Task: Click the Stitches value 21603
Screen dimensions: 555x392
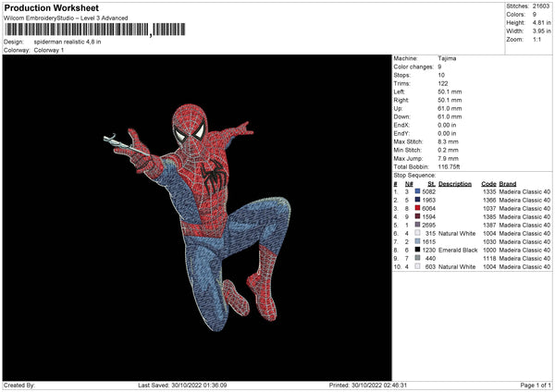Action: (x=541, y=6)
